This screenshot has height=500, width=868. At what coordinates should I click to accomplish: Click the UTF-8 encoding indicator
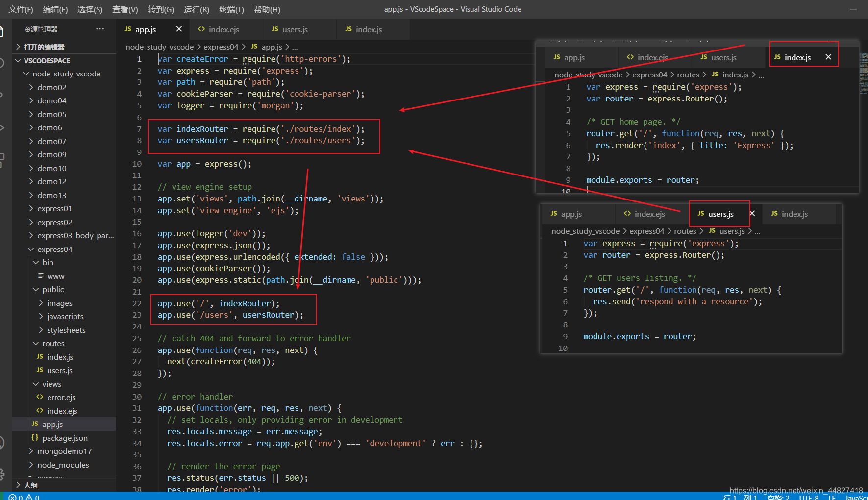pos(809,497)
